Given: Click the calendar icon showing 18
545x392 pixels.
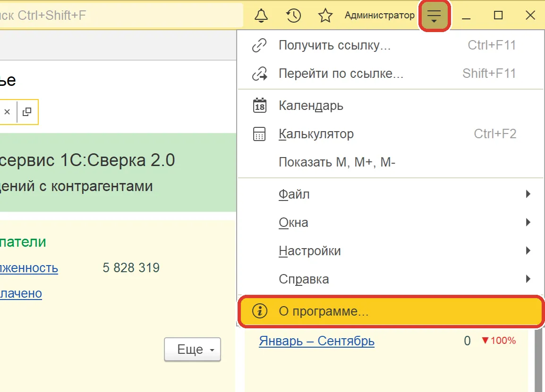Looking at the screenshot, I should click(x=260, y=106).
